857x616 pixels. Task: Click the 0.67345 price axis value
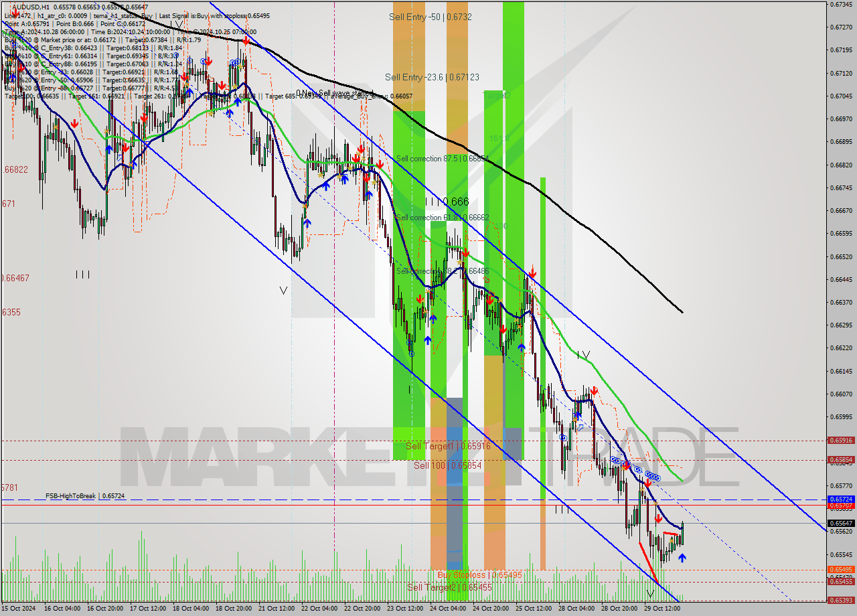point(841,4)
